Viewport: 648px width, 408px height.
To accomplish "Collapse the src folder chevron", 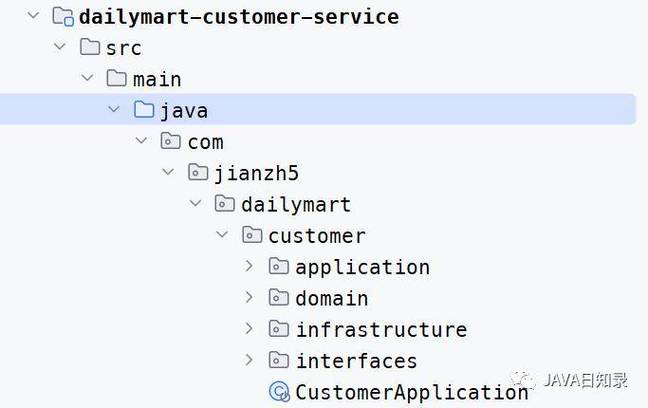I will coord(60,46).
